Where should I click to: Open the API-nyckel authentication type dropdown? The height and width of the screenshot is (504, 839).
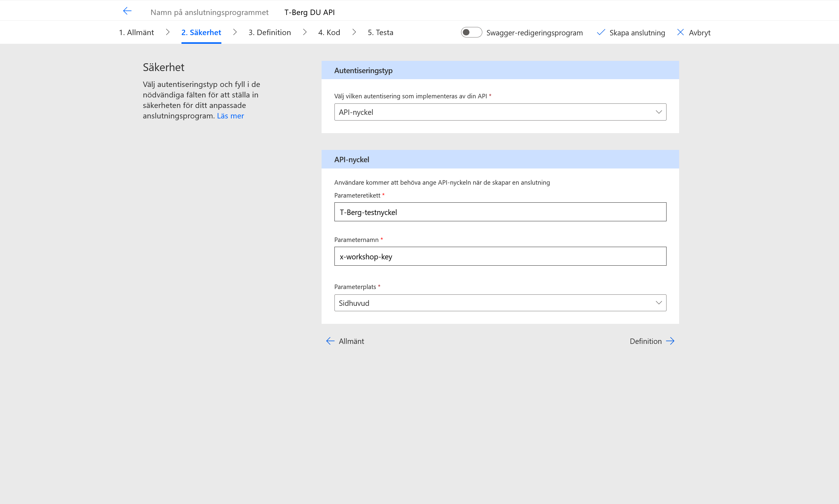pos(500,112)
